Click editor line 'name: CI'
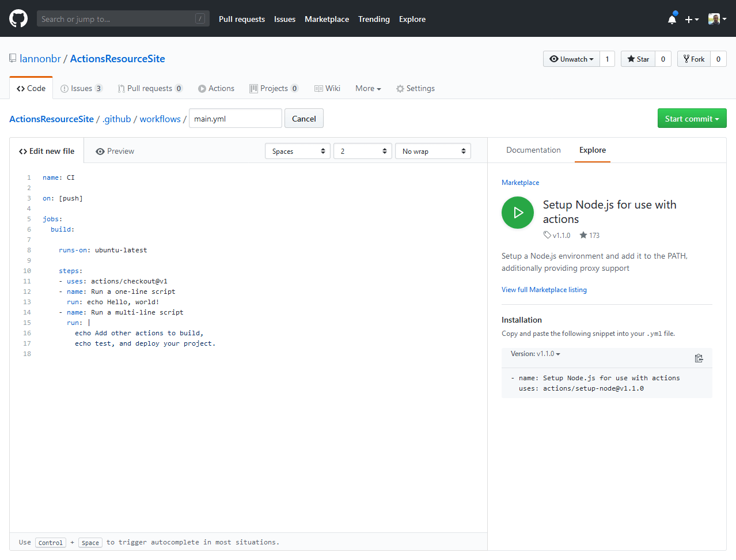The image size is (736, 560). tap(58, 177)
